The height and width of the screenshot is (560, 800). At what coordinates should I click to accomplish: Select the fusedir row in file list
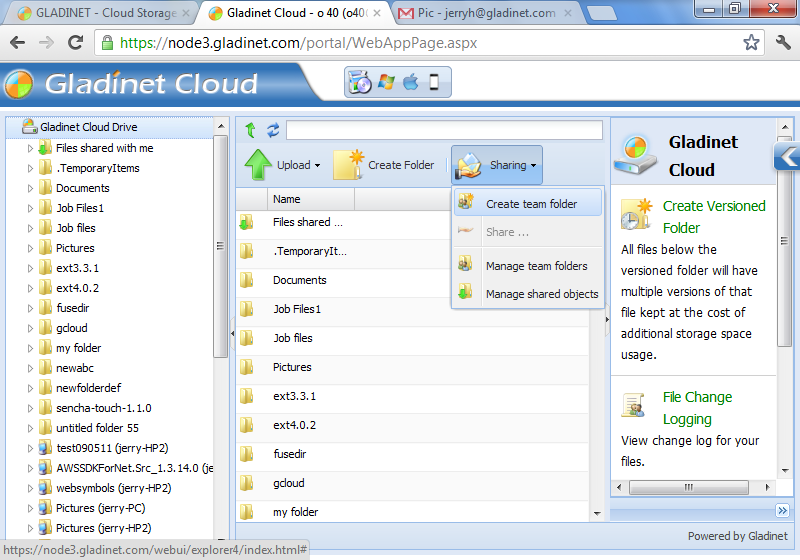tap(412, 454)
